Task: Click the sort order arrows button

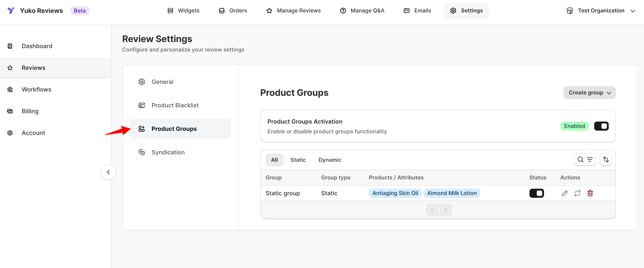Action: coord(606,160)
